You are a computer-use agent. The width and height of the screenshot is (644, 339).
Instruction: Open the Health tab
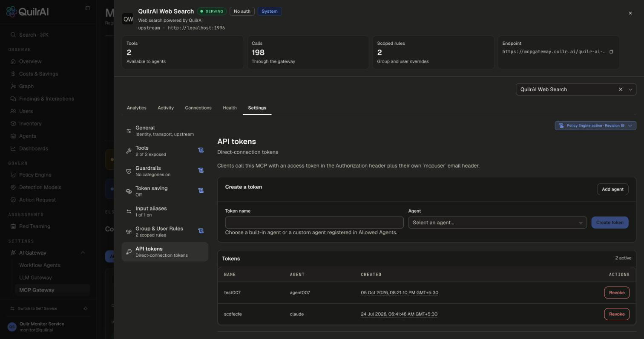(230, 108)
